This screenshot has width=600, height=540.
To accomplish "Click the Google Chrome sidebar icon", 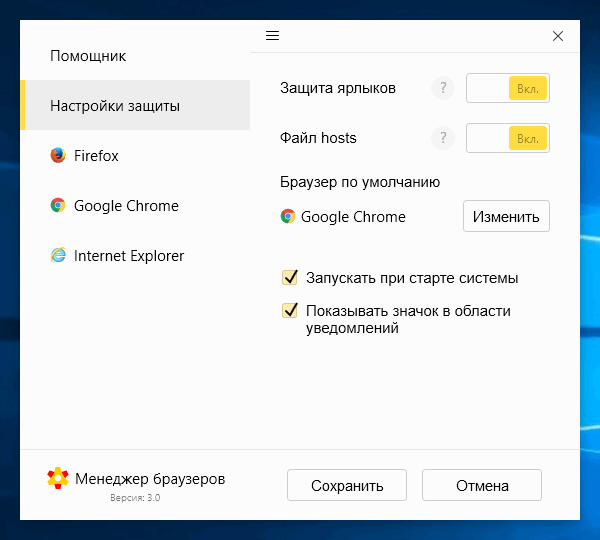I will tap(58, 206).
